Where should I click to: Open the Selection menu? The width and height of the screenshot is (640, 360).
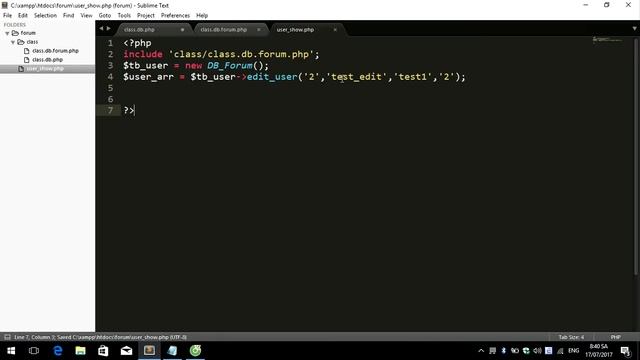45,16
